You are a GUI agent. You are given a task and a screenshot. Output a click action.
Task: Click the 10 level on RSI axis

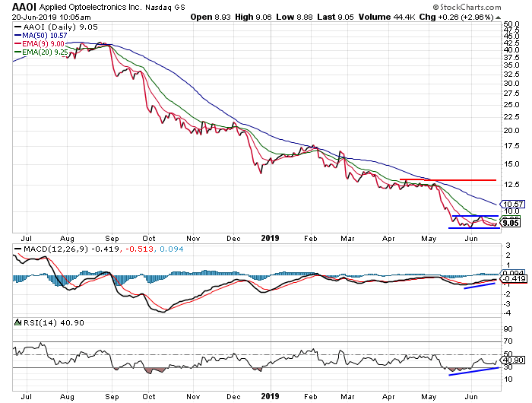(x=508, y=379)
